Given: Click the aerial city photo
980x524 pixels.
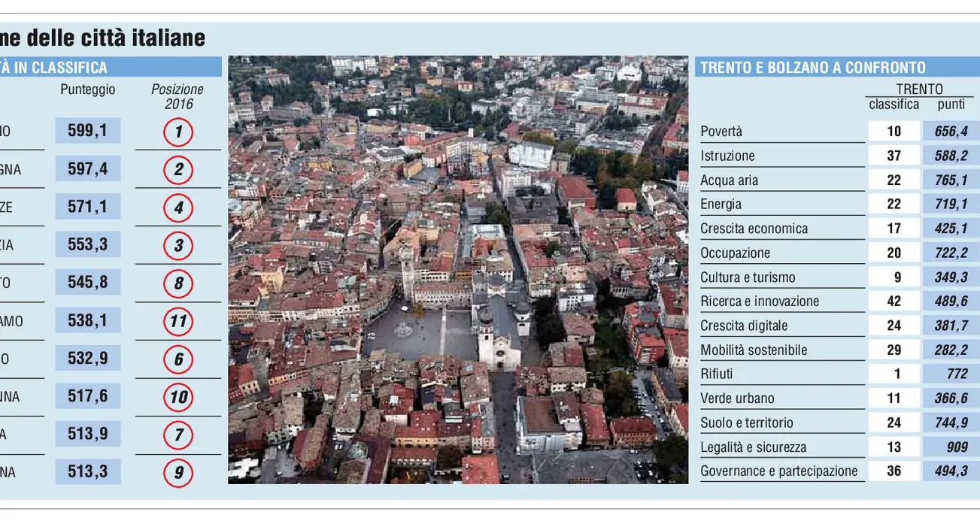Looking at the screenshot, I should [458, 270].
